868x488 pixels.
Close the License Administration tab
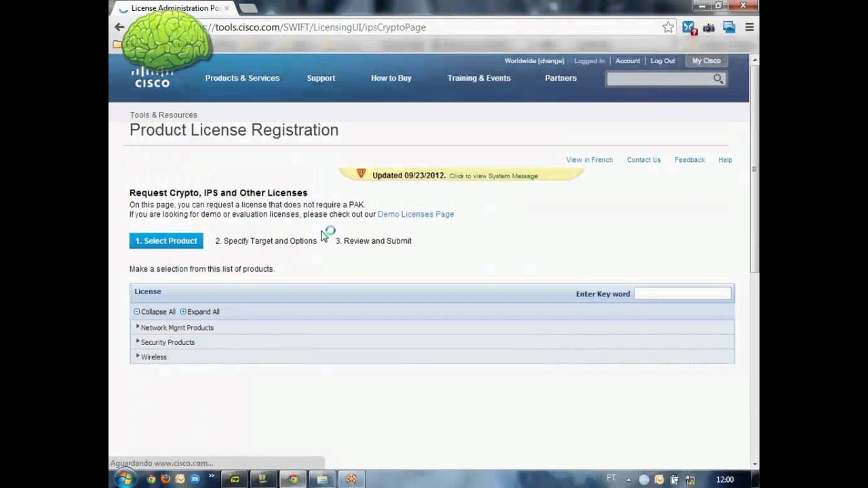pos(226,8)
